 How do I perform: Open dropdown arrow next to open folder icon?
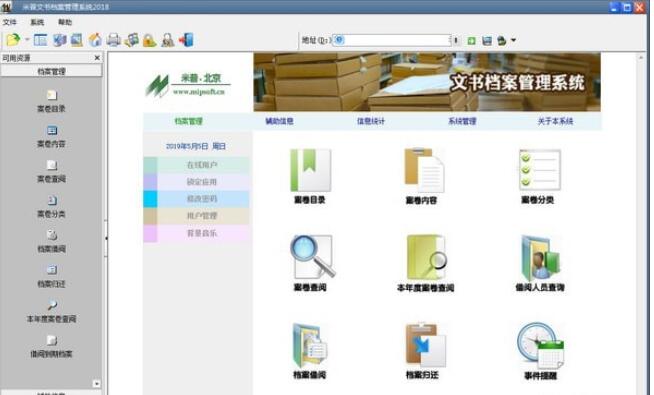coord(27,40)
